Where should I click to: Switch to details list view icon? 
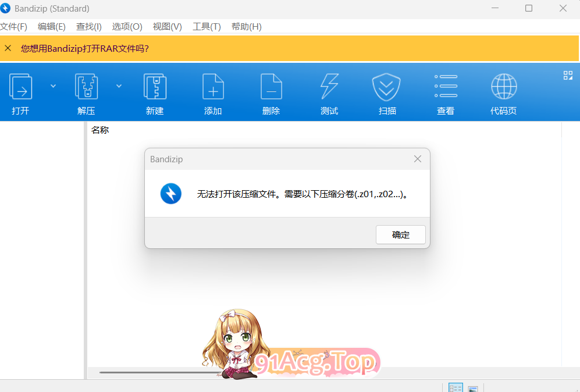[x=456, y=387]
